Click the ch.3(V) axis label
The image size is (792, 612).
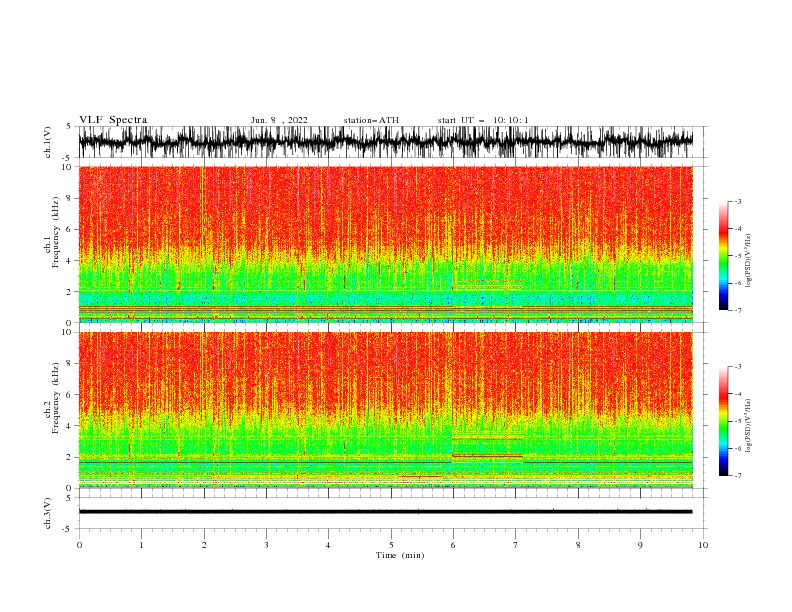tap(48, 513)
